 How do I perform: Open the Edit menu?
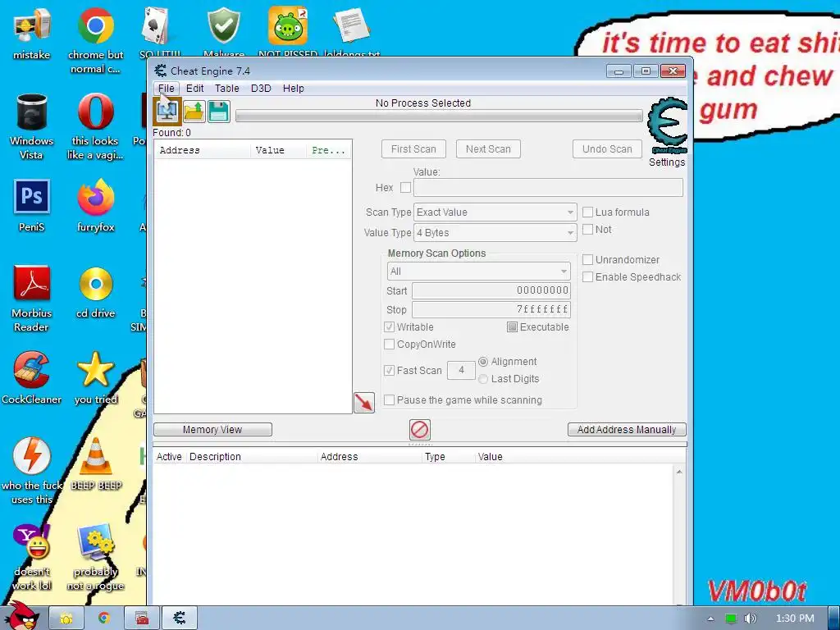194,89
